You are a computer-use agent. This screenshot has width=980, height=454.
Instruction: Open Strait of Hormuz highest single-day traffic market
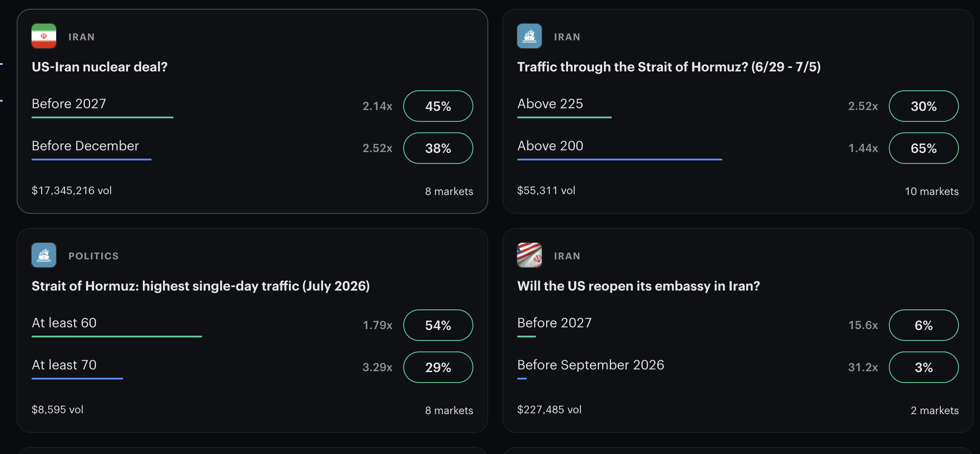pyautogui.click(x=201, y=286)
